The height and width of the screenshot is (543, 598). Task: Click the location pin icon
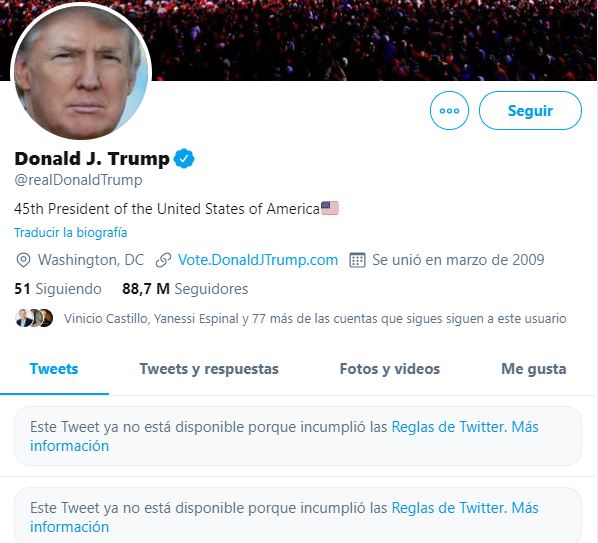click(23, 260)
